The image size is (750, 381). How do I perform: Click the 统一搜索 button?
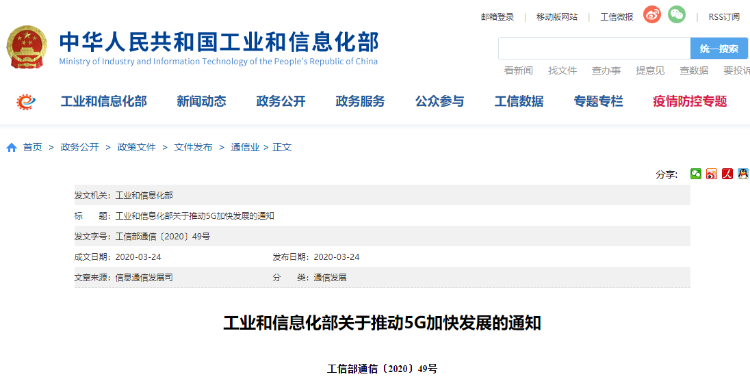click(719, 48)
